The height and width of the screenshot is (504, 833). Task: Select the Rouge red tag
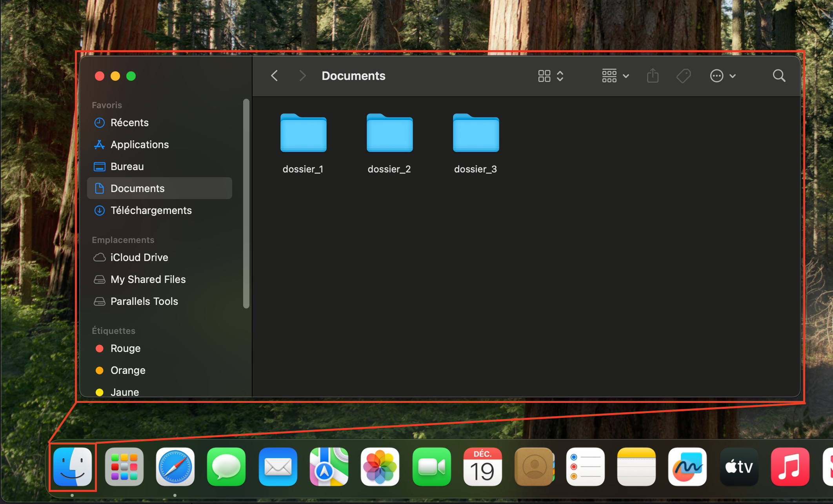(125, 348)
